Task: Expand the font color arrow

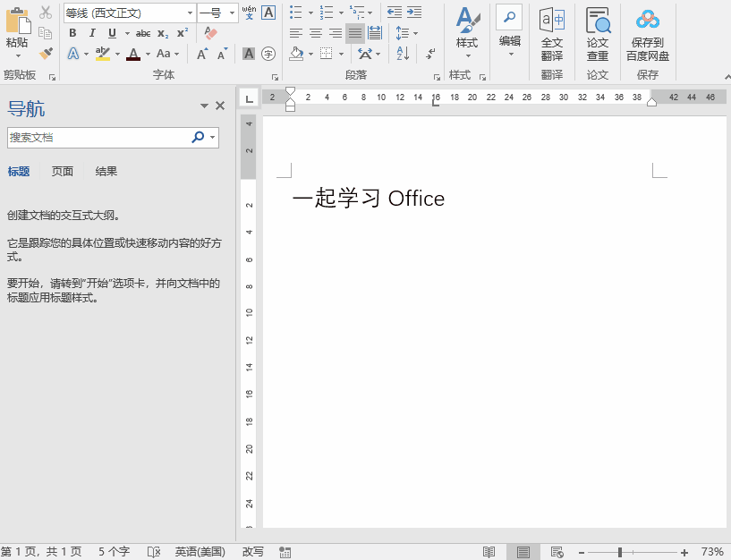Action: pyautogui.click(x=148, y=54)
